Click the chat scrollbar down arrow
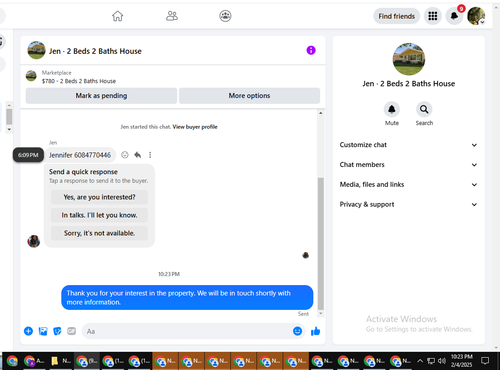Viewport: 500px width, 370px height. point(321,313)
